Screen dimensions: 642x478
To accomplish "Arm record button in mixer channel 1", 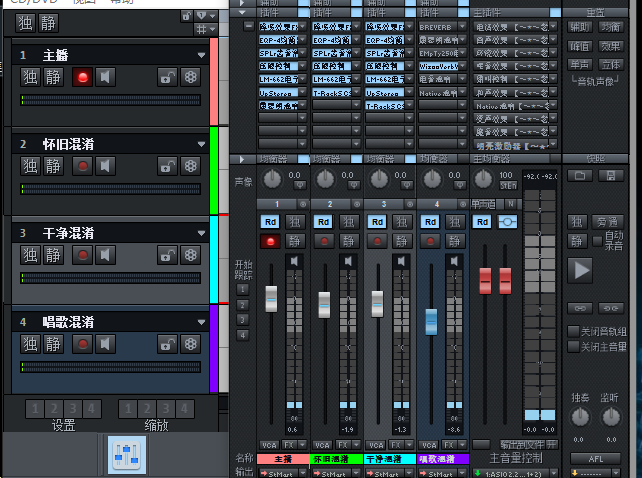I will 270,241.
